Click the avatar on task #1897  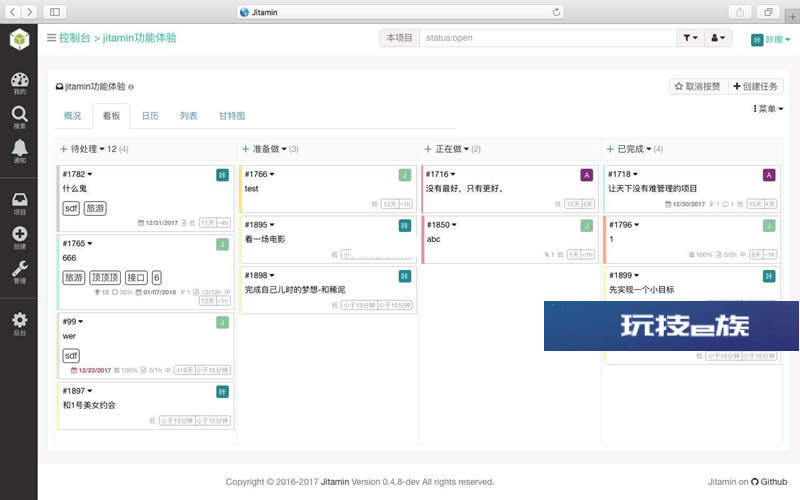(222, 392)
